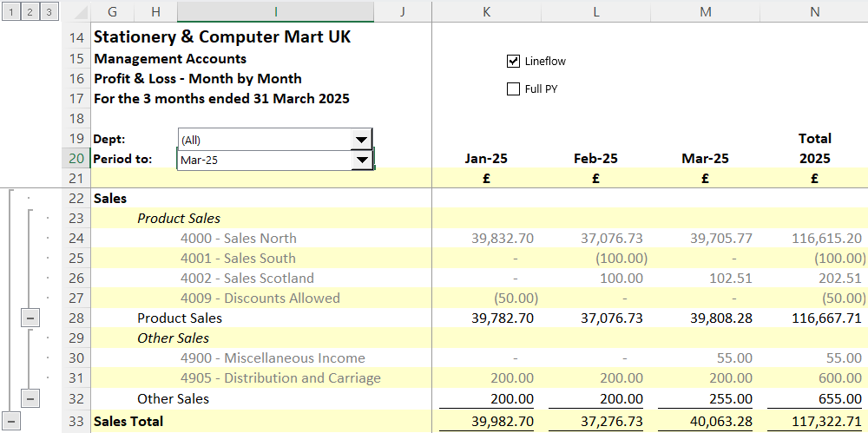Select row 24 header
This screenshot has height=433, width=868.
coord(76,239)
